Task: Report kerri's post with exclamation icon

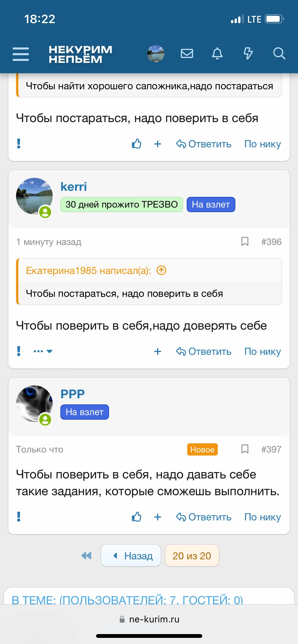Action: coord(19,351)
